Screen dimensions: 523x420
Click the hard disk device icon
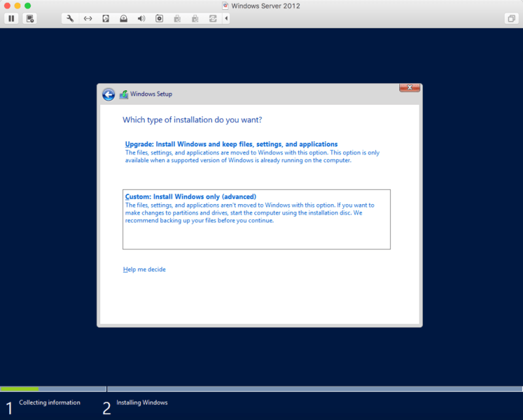tap(106, 18)
